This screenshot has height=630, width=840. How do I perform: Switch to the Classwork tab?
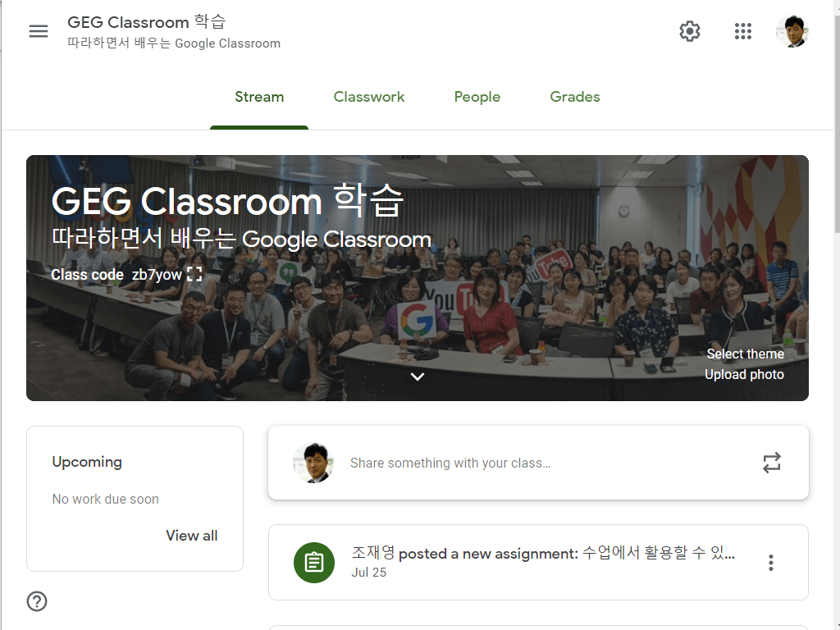[368, 97]
